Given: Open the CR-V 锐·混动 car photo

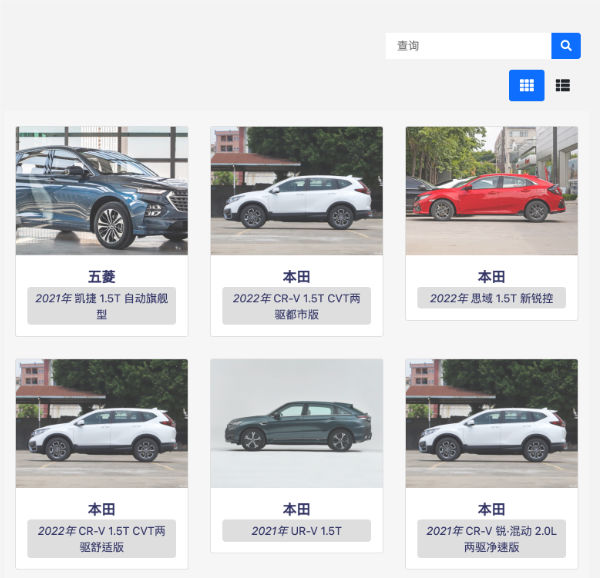Looking at the screenshot, I should 492,423.
